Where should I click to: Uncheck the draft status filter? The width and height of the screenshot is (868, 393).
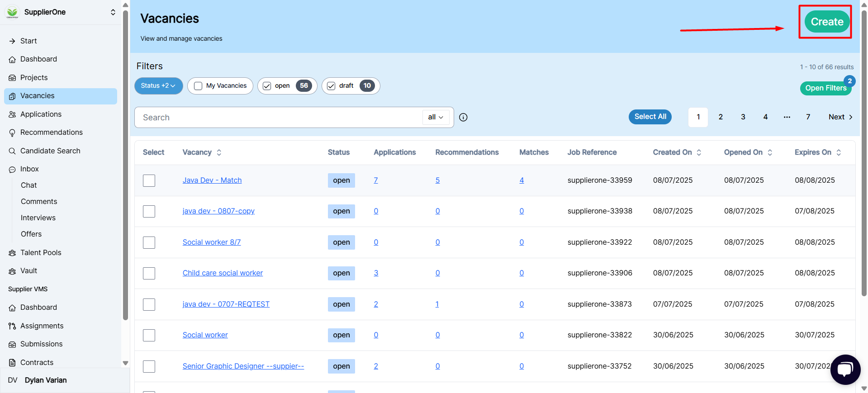331,86
